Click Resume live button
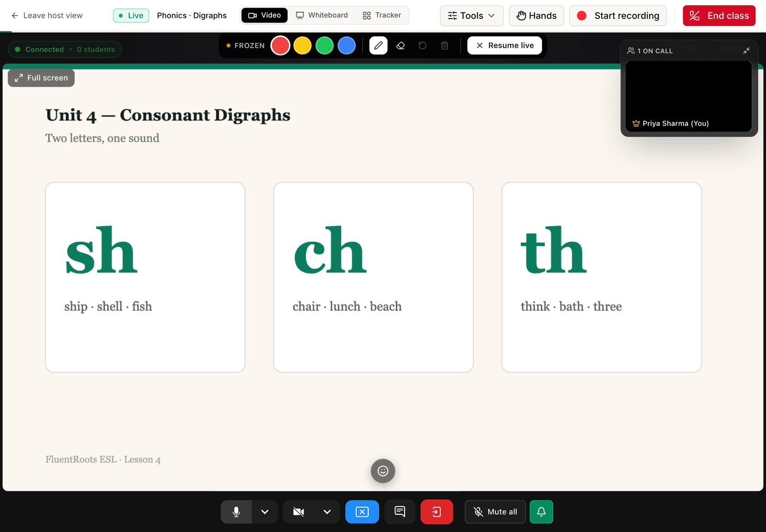 (505, 45)
